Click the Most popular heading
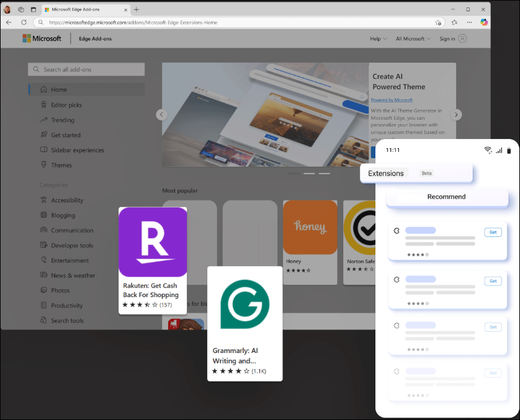This screenshot has width=520, height=420. tap(180, 191)
